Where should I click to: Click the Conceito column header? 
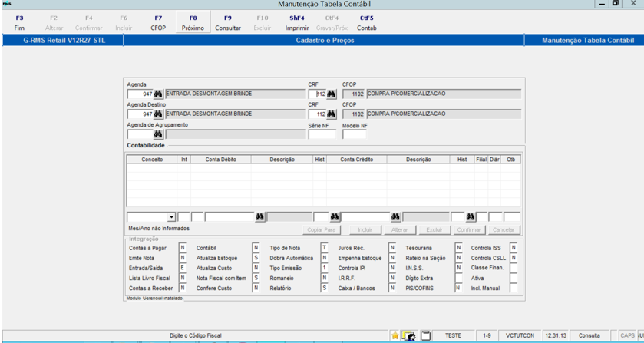tap(152, 160)
